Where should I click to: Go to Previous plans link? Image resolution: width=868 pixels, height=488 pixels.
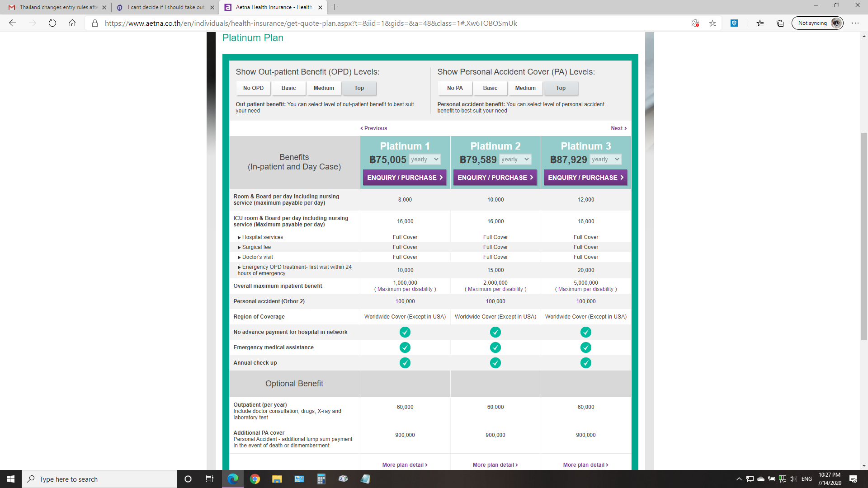[373, 128]
